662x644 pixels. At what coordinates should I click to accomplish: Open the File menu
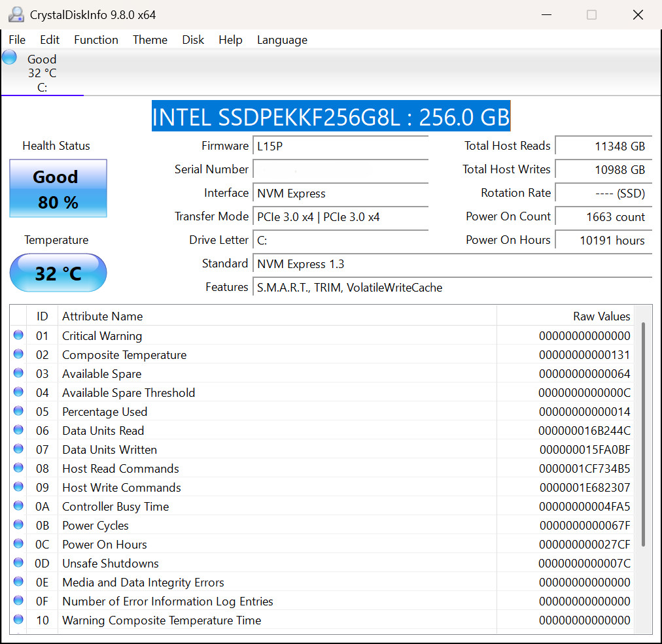tap(17, 40)
